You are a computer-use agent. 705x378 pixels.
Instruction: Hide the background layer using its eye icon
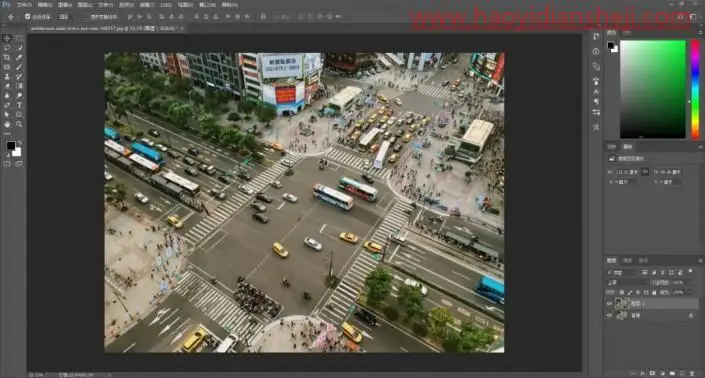(610, 316)
